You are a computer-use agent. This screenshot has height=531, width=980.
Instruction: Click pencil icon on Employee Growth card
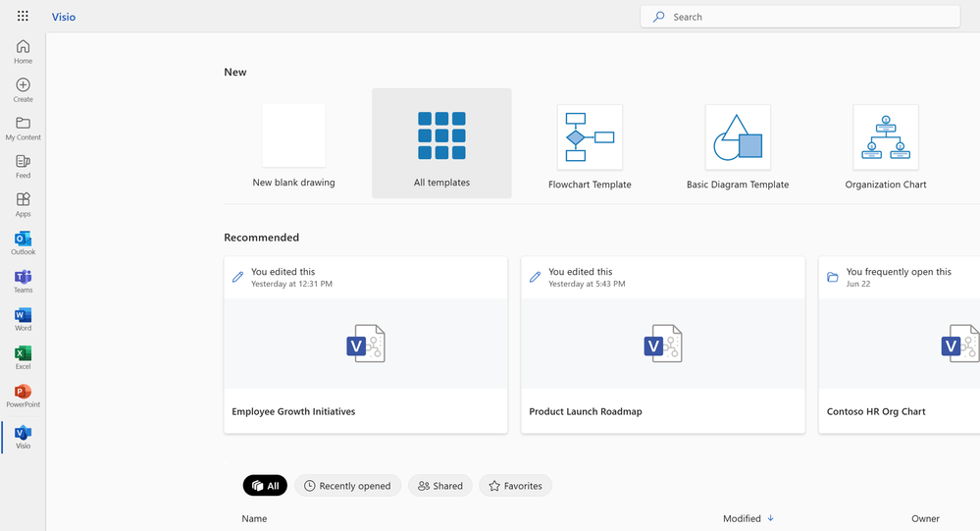point(237,277)
